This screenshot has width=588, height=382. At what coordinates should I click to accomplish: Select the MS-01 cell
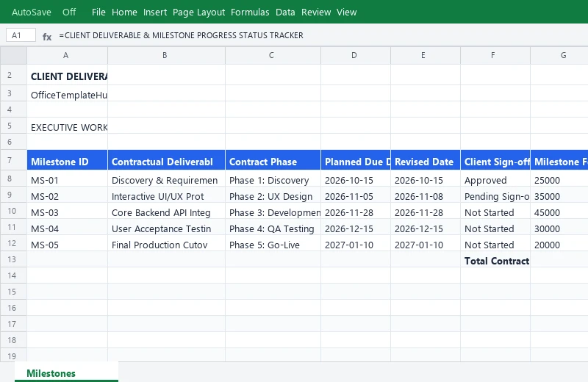coord(67,180)
